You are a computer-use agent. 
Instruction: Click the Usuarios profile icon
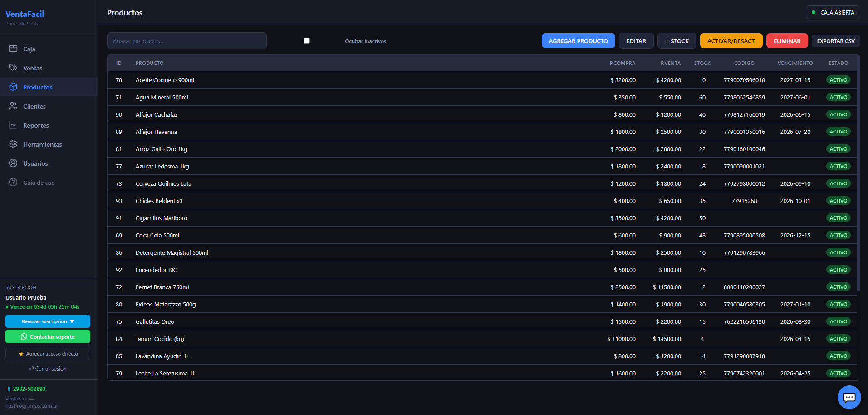[x=13, y=163]
